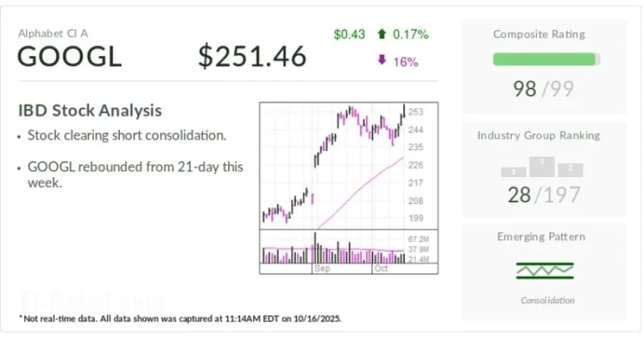Screen dimensions: 644x340
Task: Click the green consolidation pattern icon
Action: pos(545,270)
